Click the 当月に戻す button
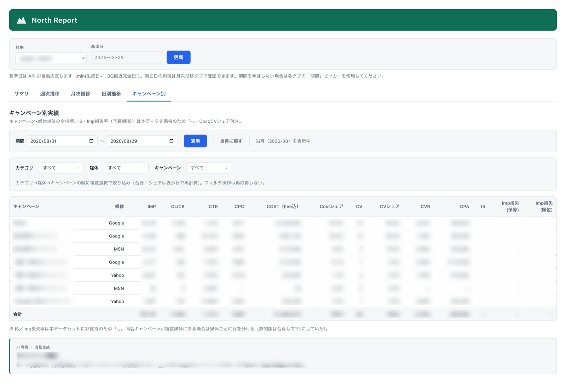Viewport: 566px width, 392px height. [231, 141]
